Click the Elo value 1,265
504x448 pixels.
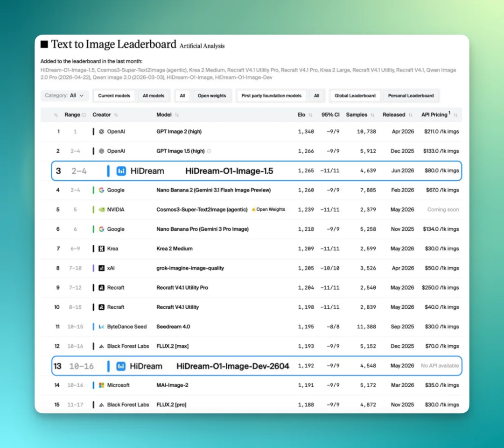point(306,171)
